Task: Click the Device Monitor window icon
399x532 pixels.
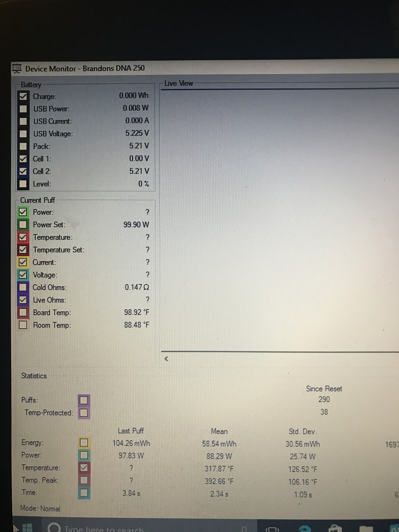Action: pyautogui.click(x=17, y=69)
